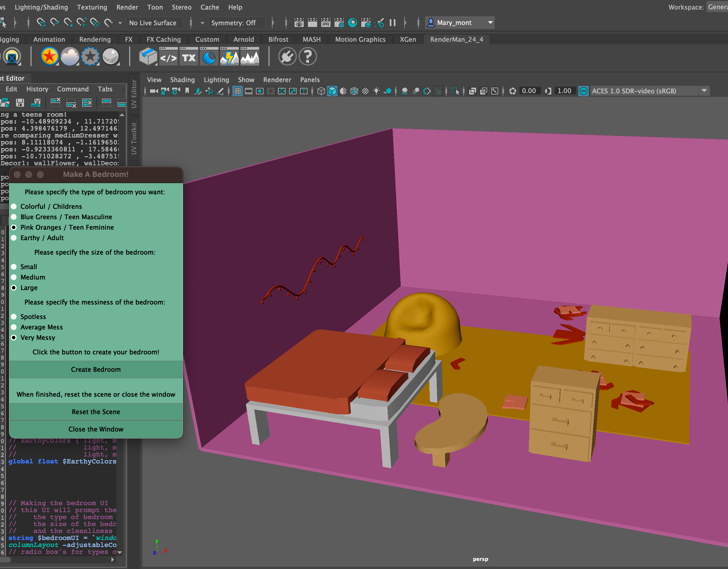
Task: Choose the Medium bedroom size option
Action: (14, 277)
